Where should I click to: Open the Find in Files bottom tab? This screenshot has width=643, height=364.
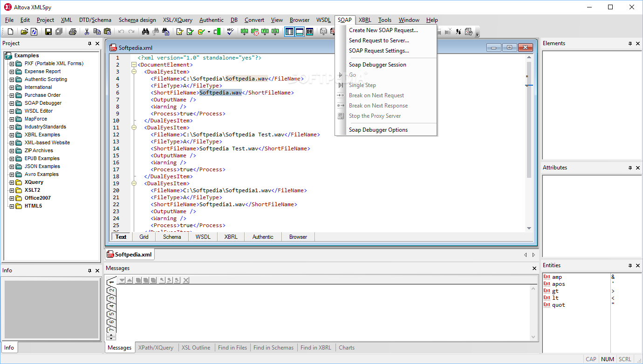click(233, 348)
